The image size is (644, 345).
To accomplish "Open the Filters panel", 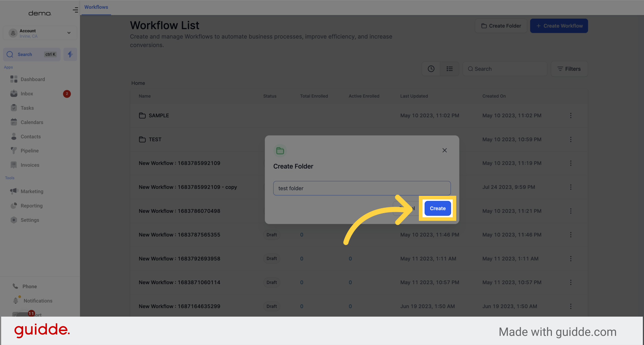I will click(569, 69).
